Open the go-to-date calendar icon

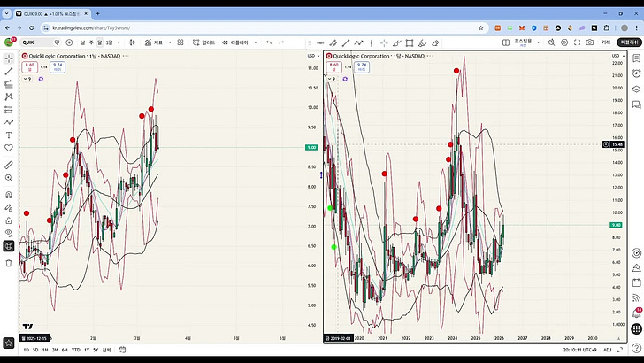tap(122, 350)
